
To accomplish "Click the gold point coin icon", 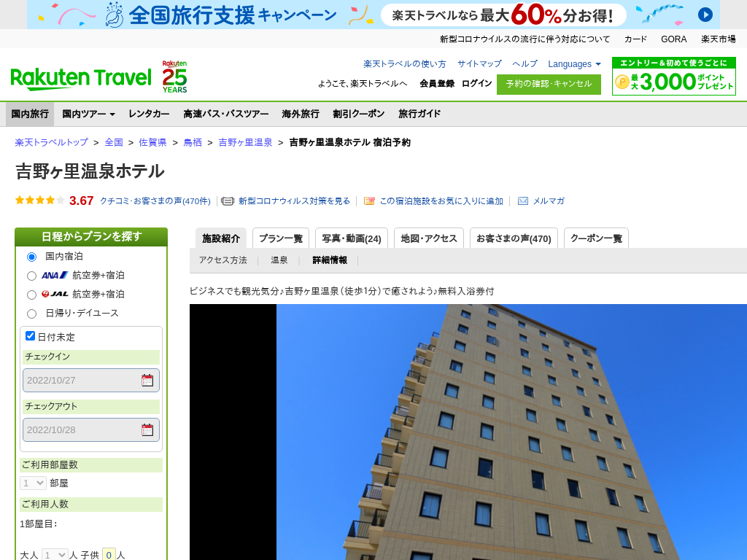I will (x=622, y=82).
